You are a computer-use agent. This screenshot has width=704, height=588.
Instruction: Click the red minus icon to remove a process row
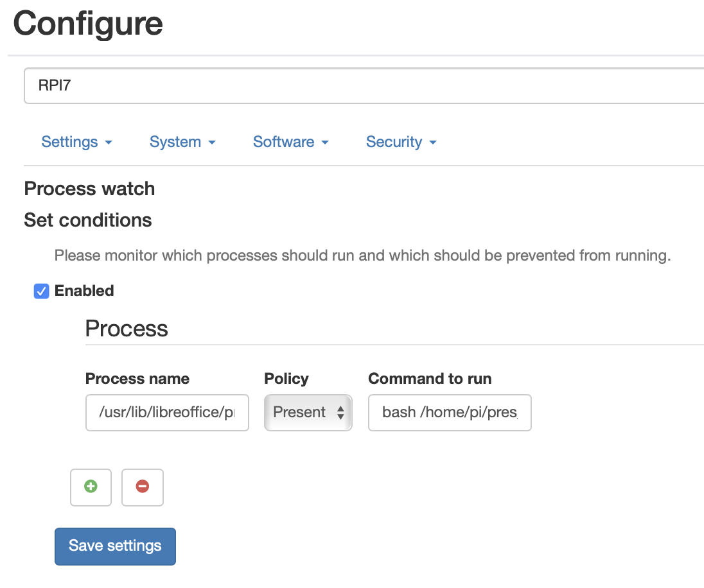pyautogui.click(x=143, y=487)
